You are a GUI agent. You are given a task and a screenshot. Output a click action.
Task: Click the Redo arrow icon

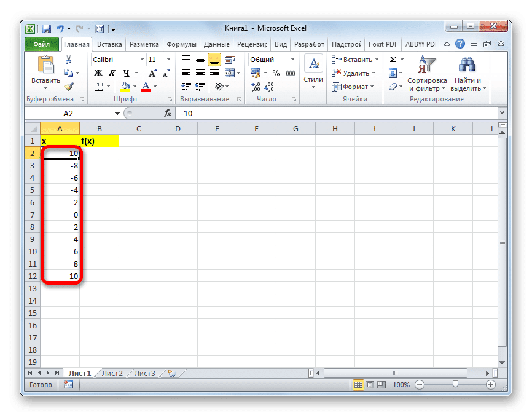79,29
